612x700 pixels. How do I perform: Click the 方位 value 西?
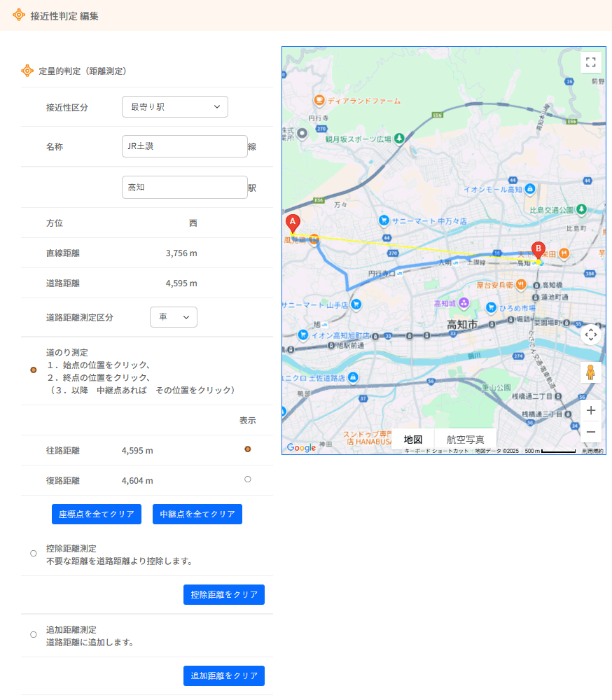[193, 223]
